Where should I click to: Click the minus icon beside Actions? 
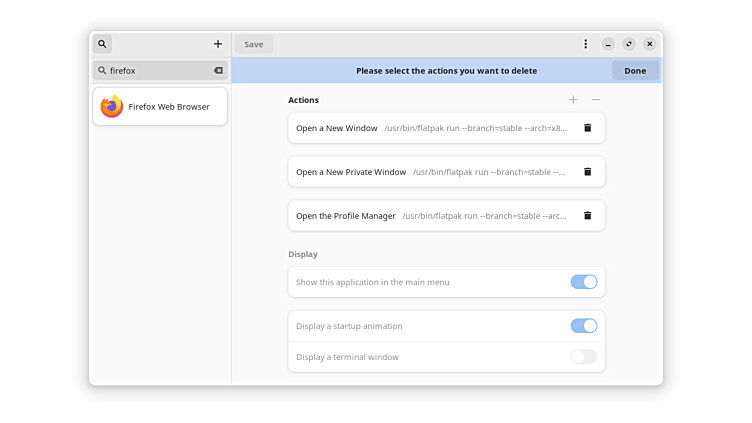(596, 100)
